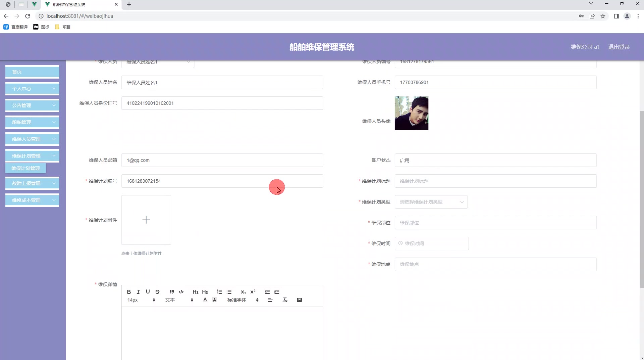
Task: Focus the 维保部位 input field
Action: 495,223
